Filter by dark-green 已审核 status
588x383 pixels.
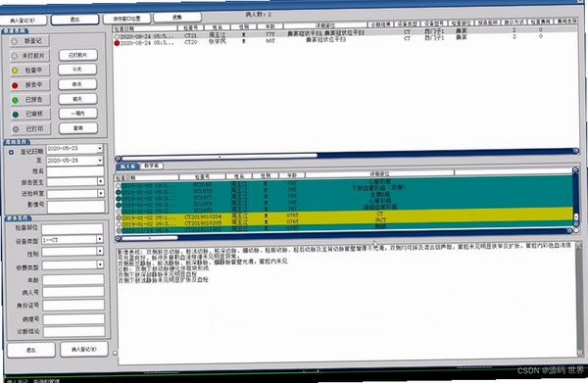tap(30, 114)
